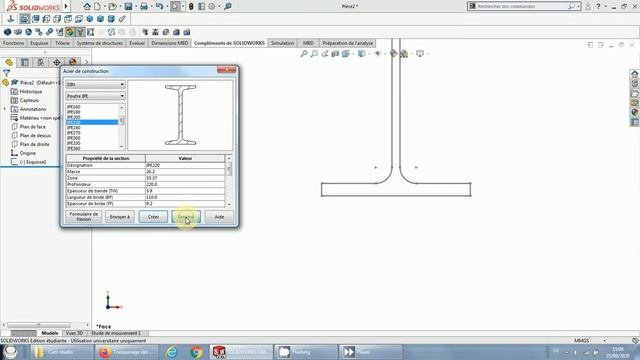Open the DisplayManager colored sphere tab icon
This screenshot has height=360, width=640.
point(73,62)
